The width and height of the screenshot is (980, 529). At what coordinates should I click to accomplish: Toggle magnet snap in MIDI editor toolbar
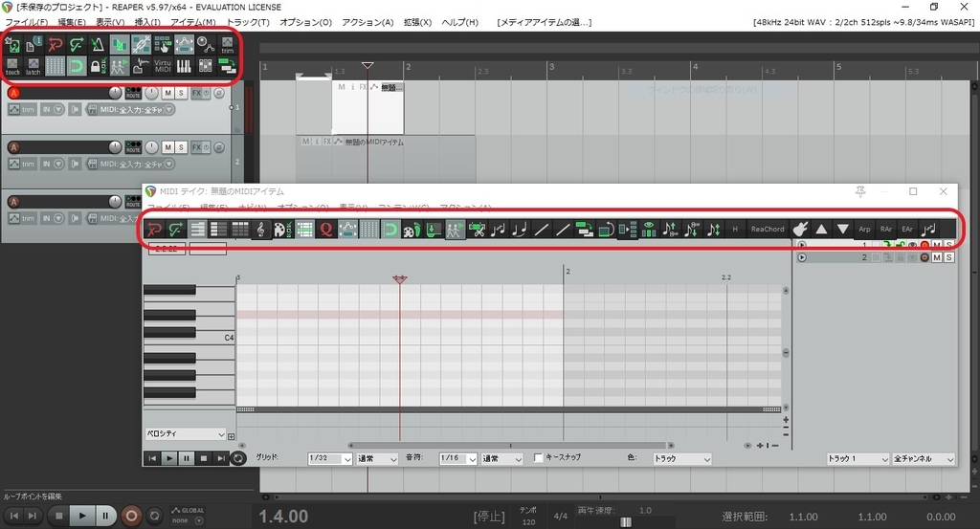click(390, 230)
